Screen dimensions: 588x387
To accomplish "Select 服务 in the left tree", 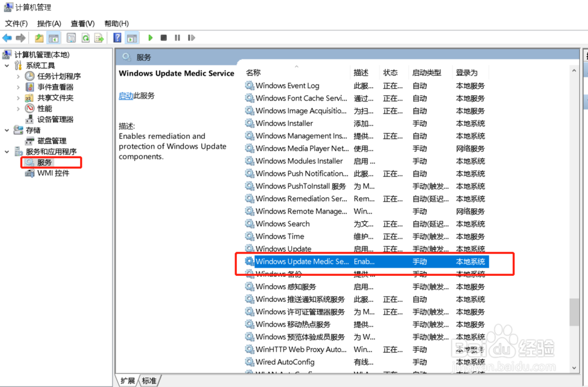I will [x=44, y=162].
